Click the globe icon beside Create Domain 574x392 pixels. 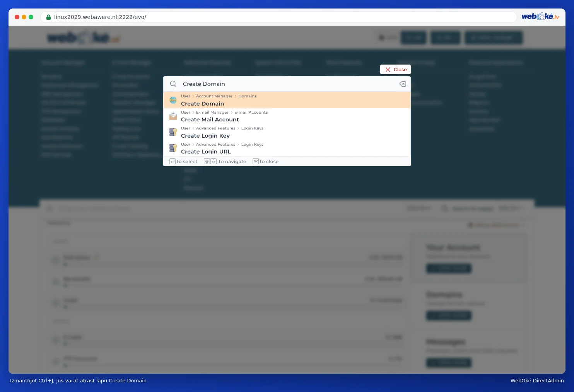(173, 100)
